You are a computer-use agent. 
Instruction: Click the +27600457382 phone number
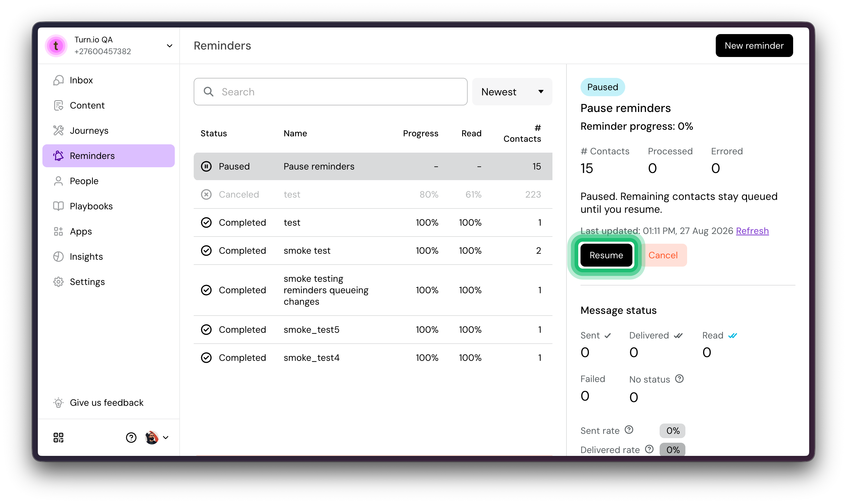103,51
